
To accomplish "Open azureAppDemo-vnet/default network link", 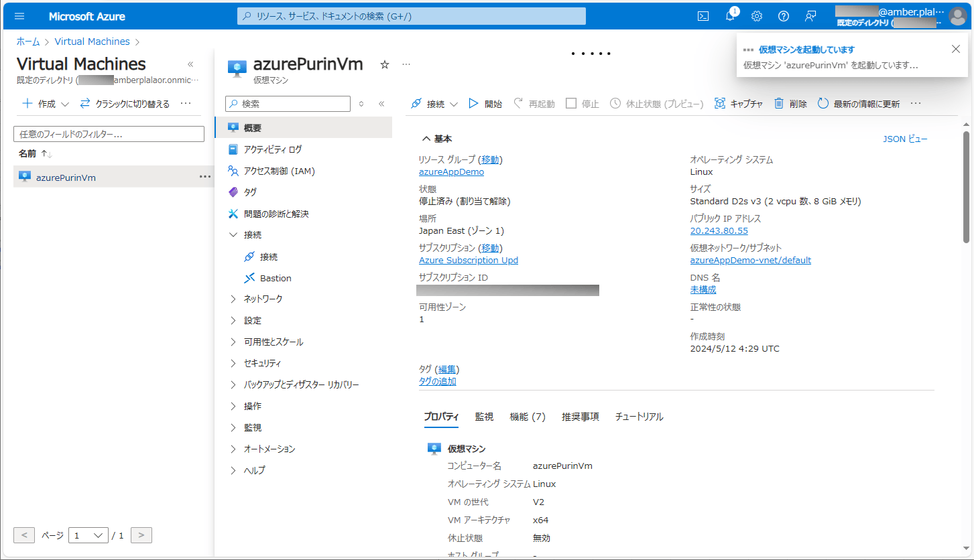I will click(751, 261).
